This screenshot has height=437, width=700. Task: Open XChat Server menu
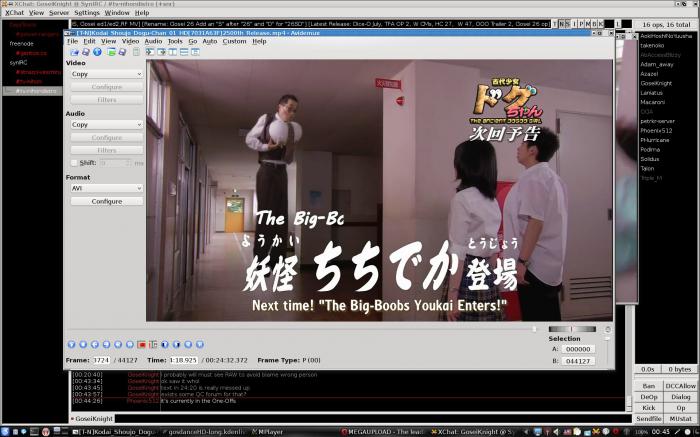pos(59,13)
